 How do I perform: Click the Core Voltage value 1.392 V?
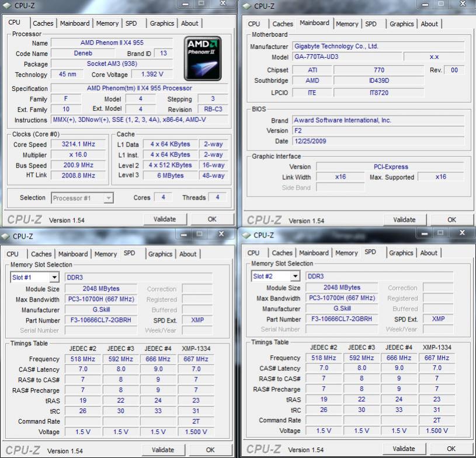152,74
